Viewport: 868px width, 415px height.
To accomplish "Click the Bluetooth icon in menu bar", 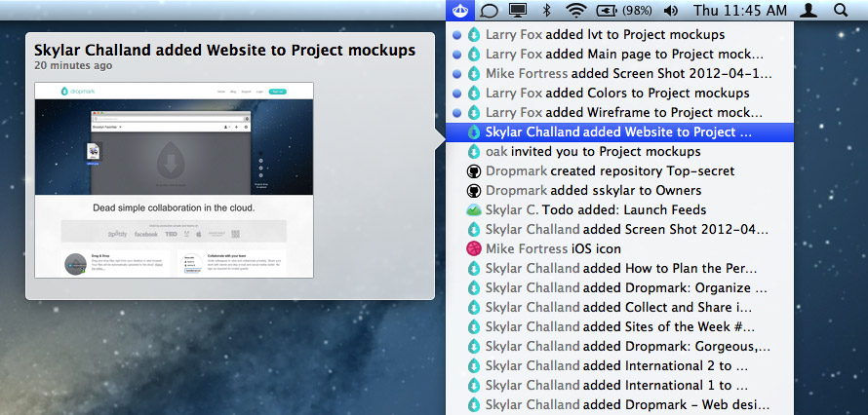I will point(546,10).
